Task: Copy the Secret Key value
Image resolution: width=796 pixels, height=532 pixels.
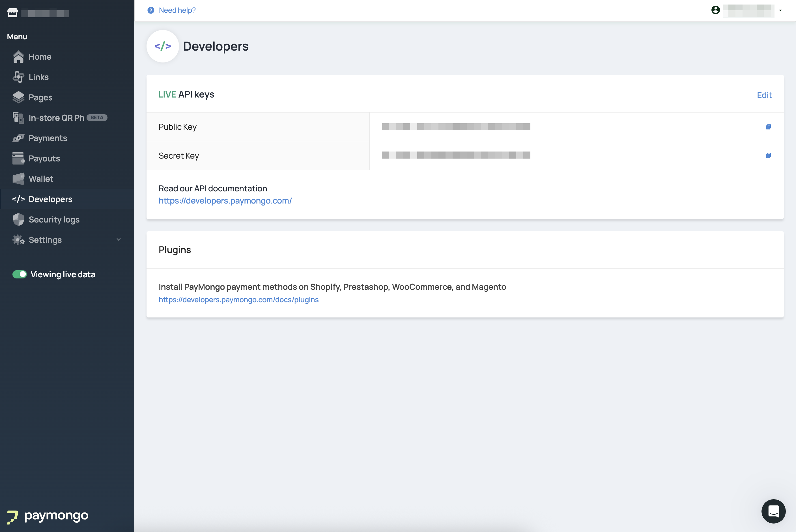Action: click(768, 155)
